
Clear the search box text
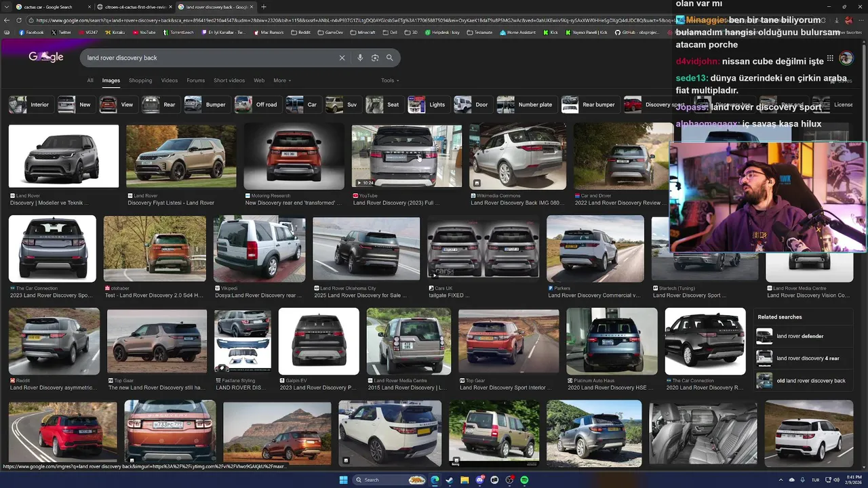pyautogui.click(x=342, y=58)
